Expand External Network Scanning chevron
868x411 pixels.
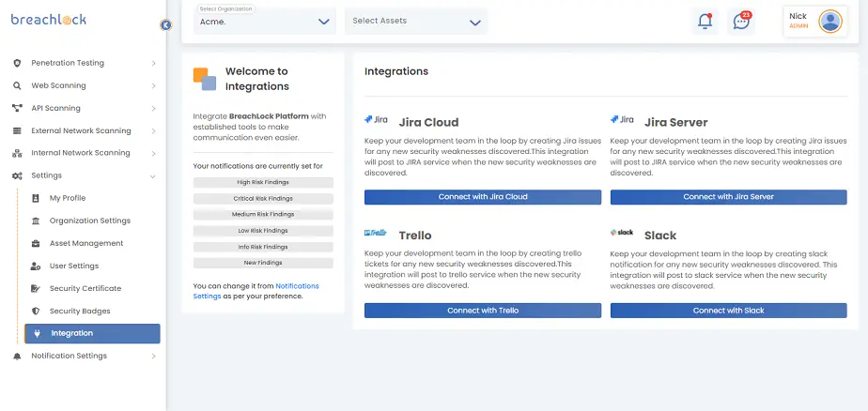(x=153, y=131)
